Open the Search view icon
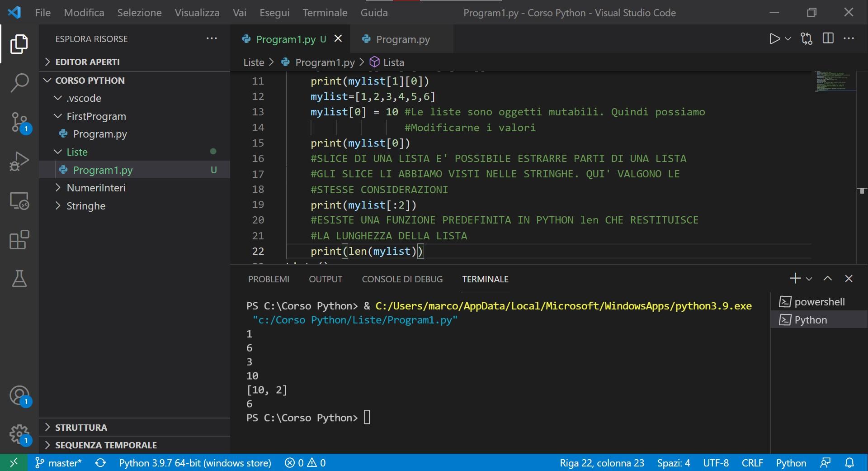 point(19,83)
